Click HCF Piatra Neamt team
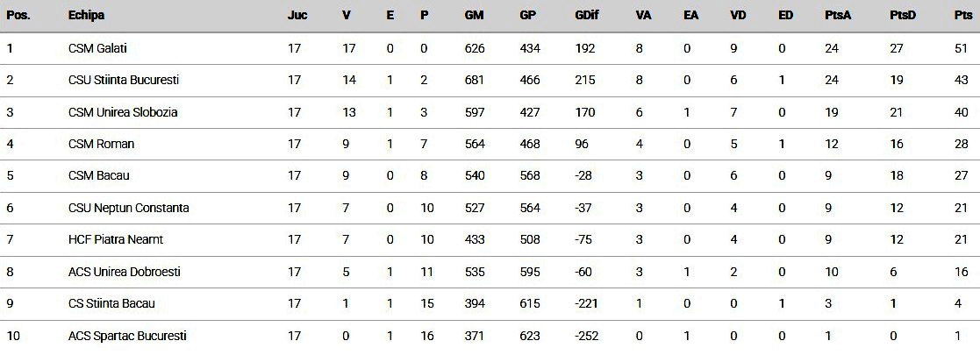The width and height of the screenshot is (980, 355). (116, 239)
